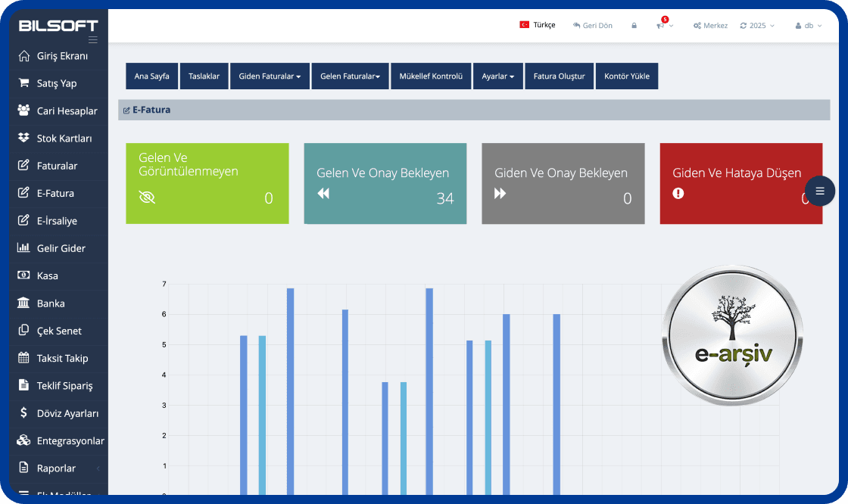Click the E-Fatura section heading

(x=151, y=110)
